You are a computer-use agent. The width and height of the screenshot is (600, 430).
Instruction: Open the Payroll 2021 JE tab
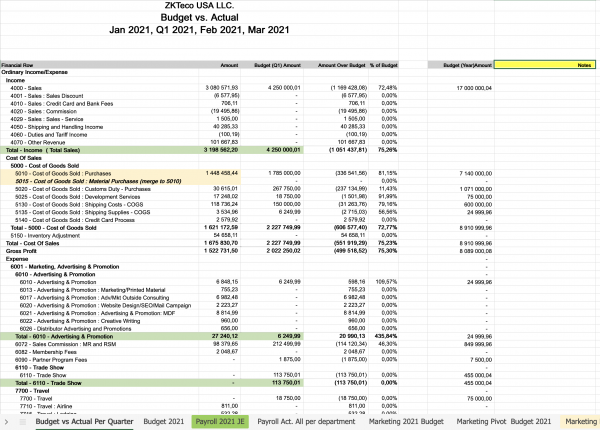221,422
